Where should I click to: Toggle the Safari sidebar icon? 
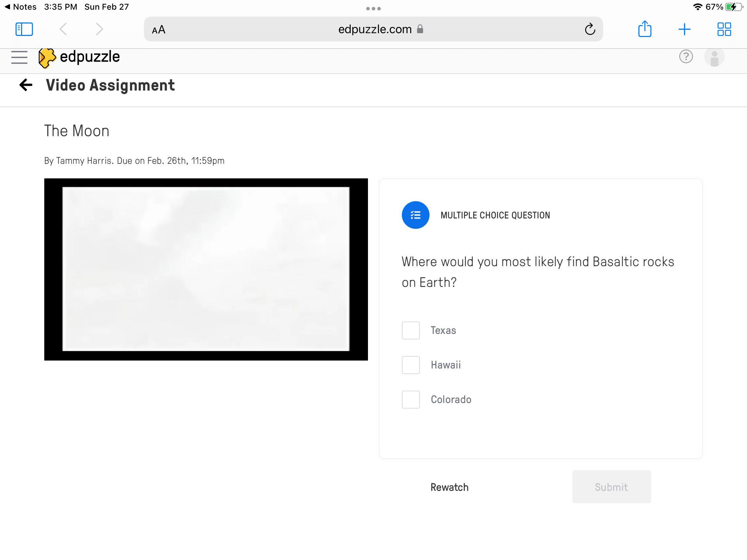(x=24, y=29)
